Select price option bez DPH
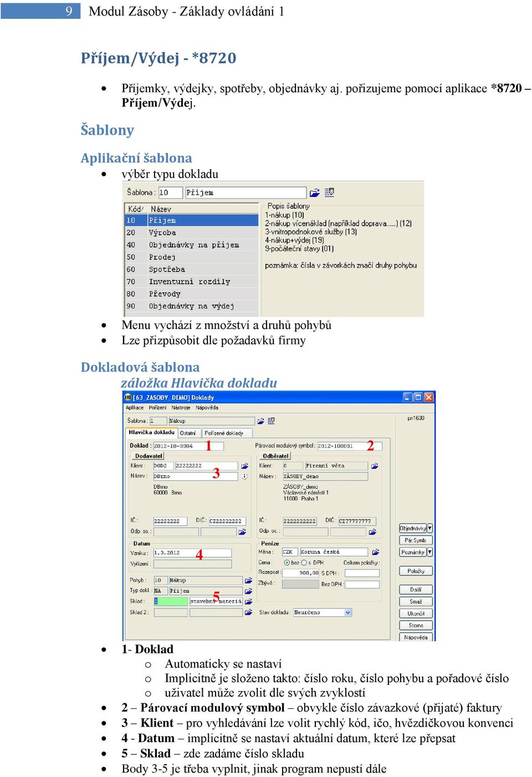532x777 pixels. [287, 563]
